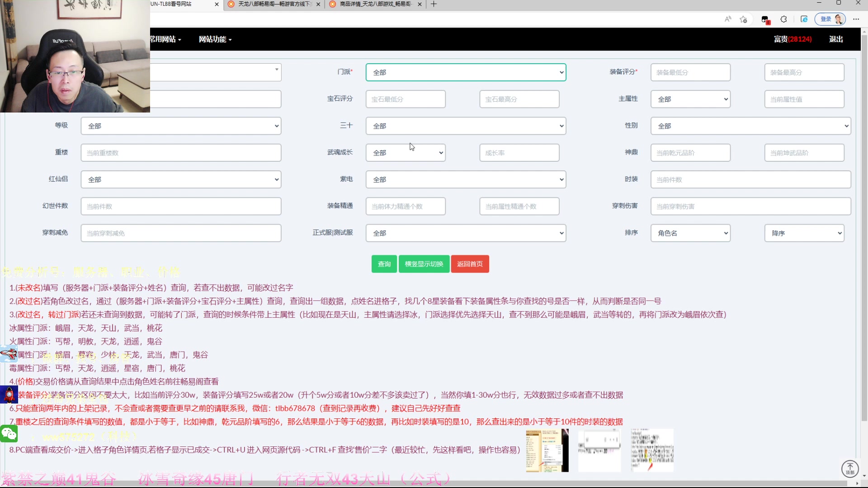Image resolution: width=868 pixels, height=488 pixels.
Task: Open the third instruction thumbnail image
Action: point(652,450)
